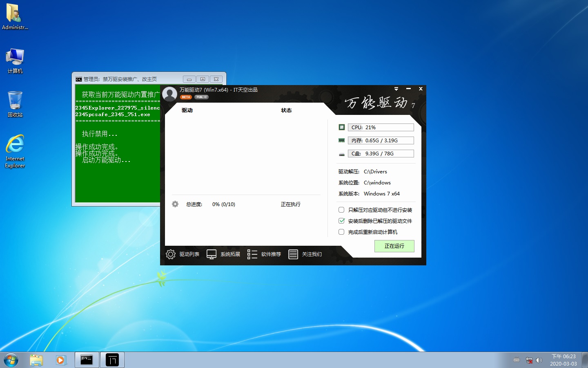Click the progress gear icon beside 总进度
Screen dimensions: 588x368
(x=175, y=204)
